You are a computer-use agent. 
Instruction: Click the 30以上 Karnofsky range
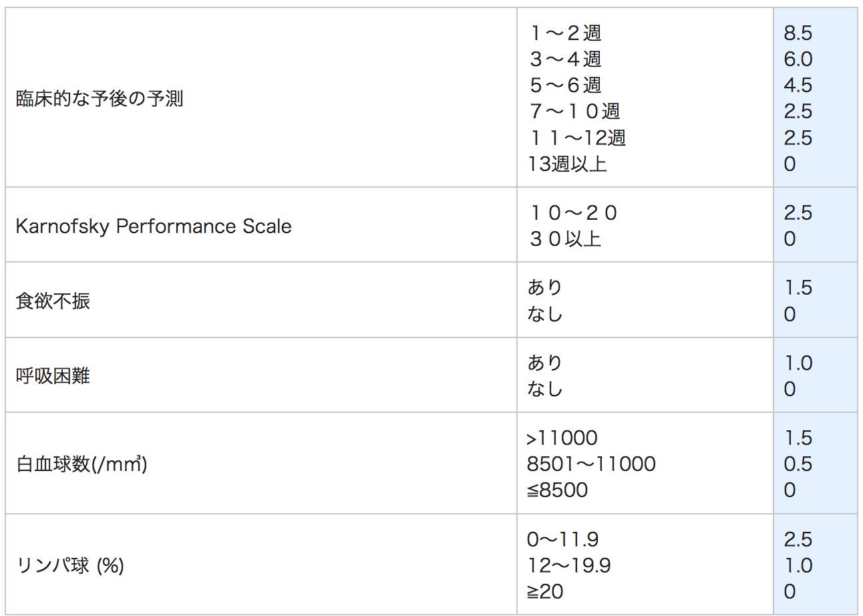tap(565, 239)
